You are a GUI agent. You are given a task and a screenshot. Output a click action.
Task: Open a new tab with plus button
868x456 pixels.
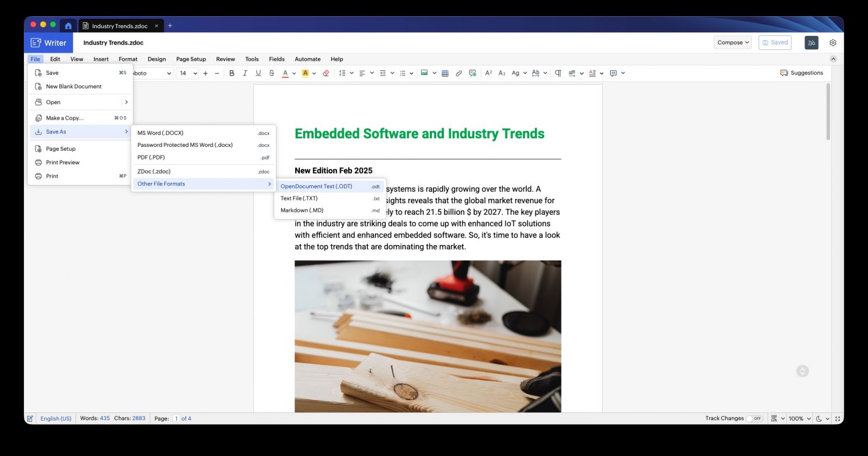point(170,25)
